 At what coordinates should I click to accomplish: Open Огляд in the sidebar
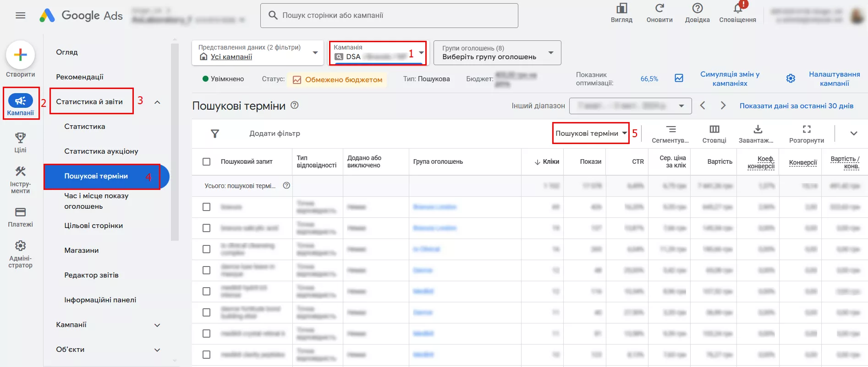[x=67, y=52]
